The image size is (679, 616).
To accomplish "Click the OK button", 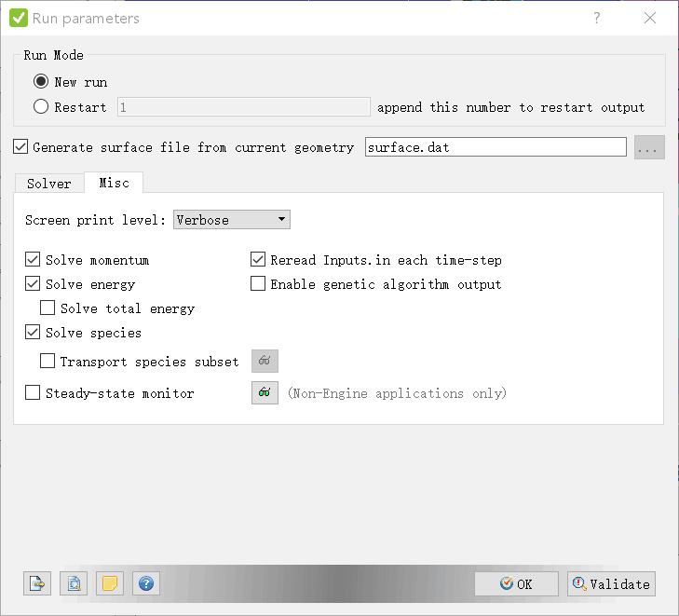I will coord(516,584).
